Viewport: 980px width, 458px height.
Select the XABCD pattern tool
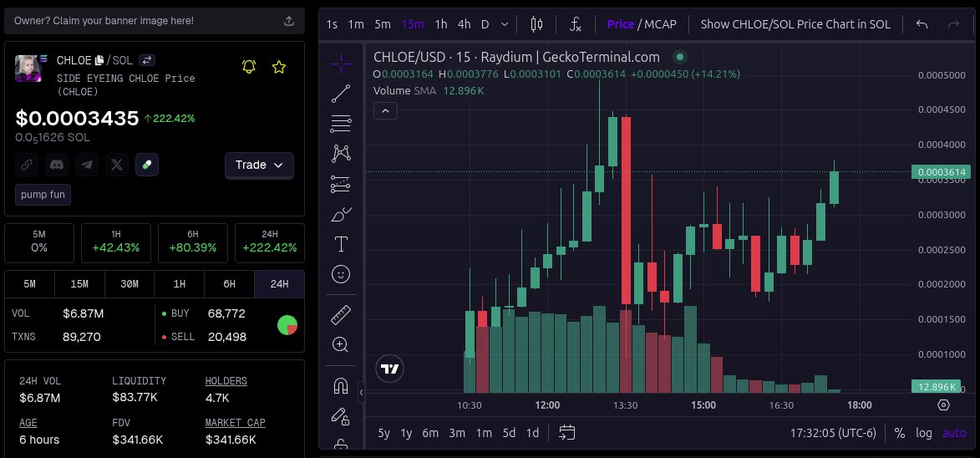(341, 154)
